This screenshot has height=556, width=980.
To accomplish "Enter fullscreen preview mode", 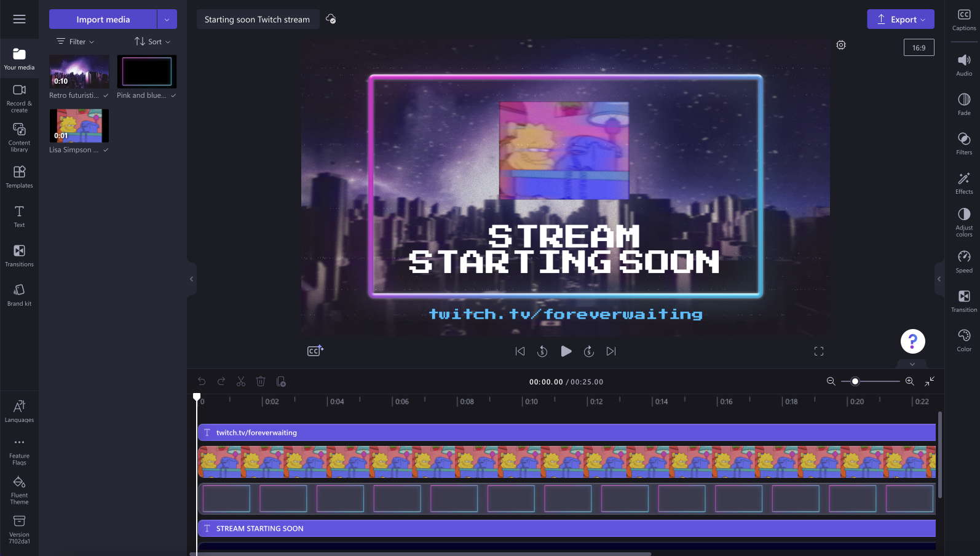I will 819,351.
